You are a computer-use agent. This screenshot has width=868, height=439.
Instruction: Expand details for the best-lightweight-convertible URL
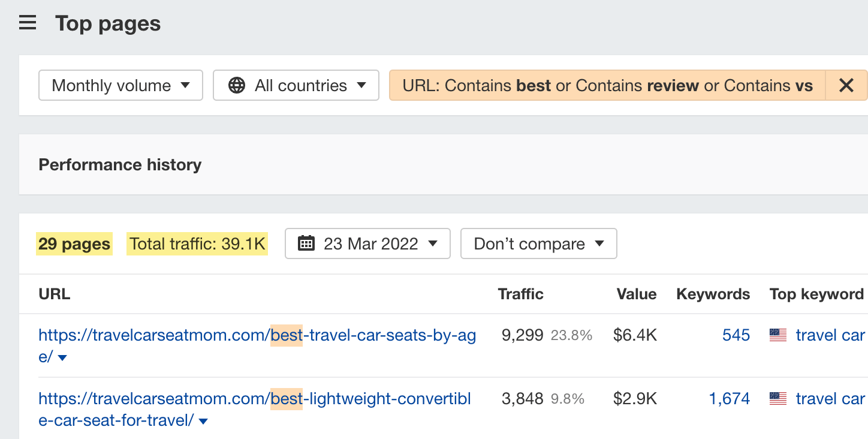[x=203, y=420]
